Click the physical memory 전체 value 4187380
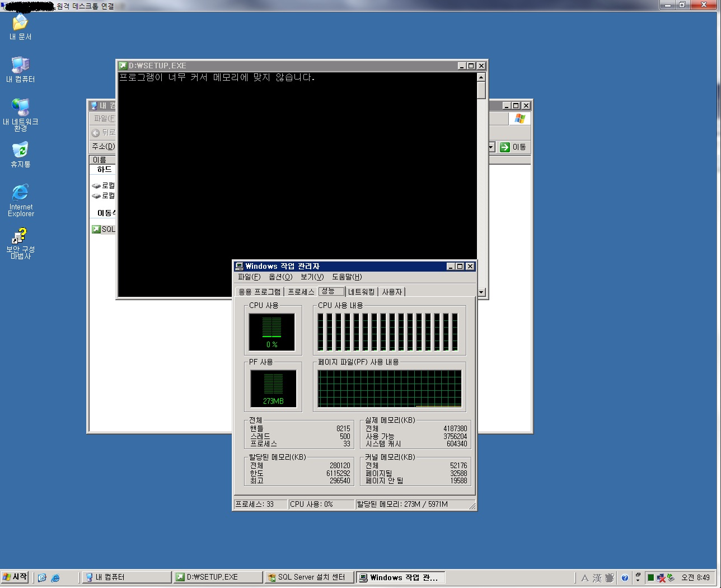721x588 pixels. [455, 428]
